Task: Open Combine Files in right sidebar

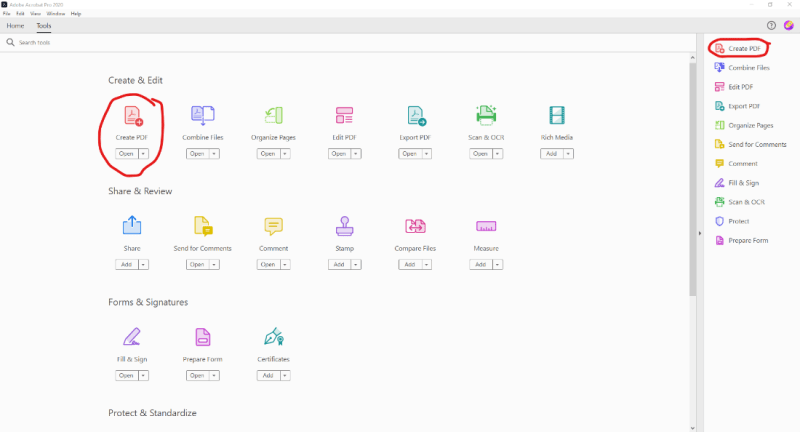Action: click(742, 67)
